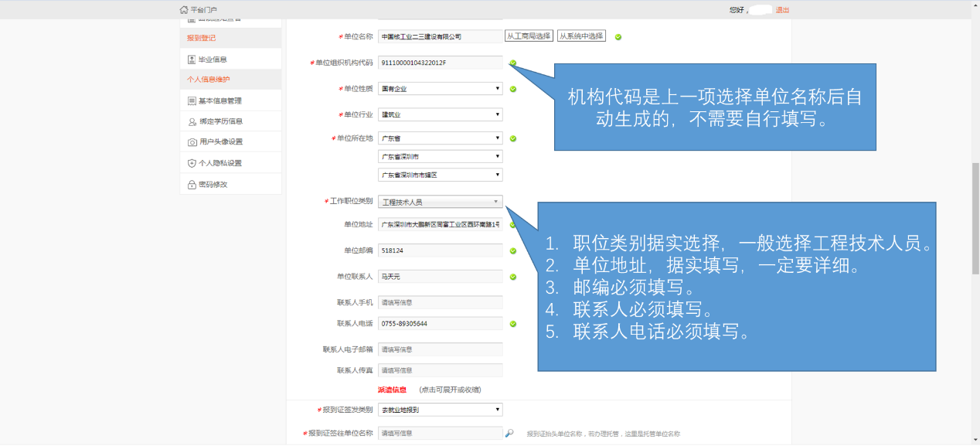Image resolution: width=980 pixels, height=446 pixels.
Task: Click the 从工商局选择 button
Action: tap(529, 36)
